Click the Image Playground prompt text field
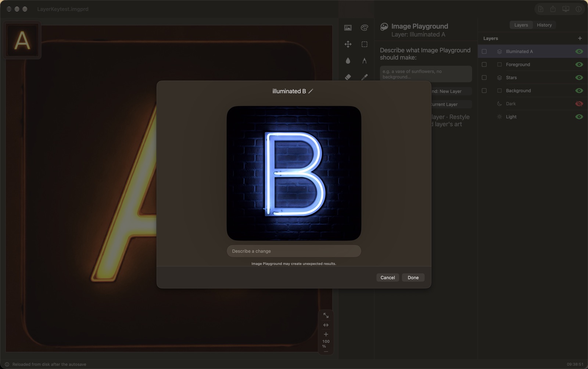 pyautogui.click(x=426, y=74)
